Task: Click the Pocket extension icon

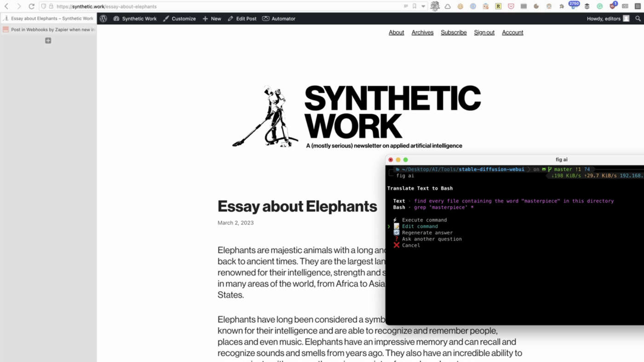Action: 511,6
